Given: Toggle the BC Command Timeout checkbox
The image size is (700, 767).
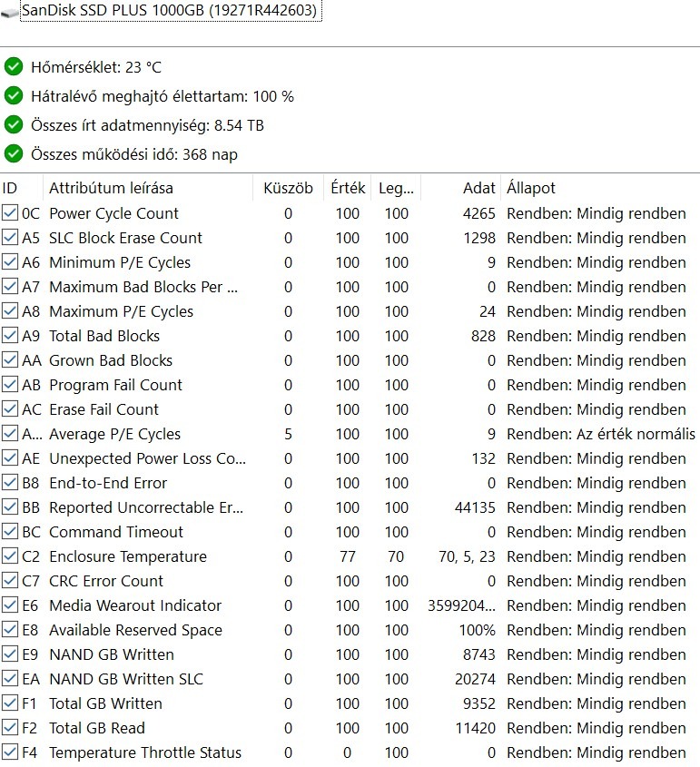Looking at the screenshot, I should tap(10, 532).
